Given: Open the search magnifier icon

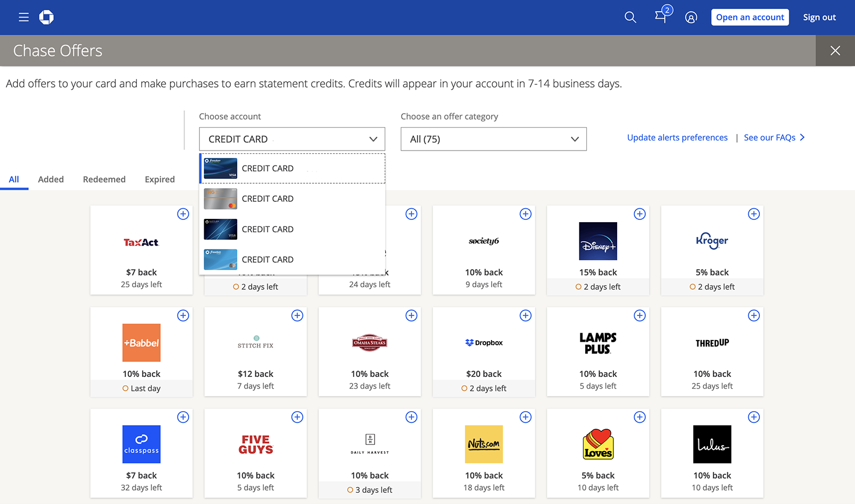Looking at the screenshot, I should pyautogui.click(x=630, y=18).
